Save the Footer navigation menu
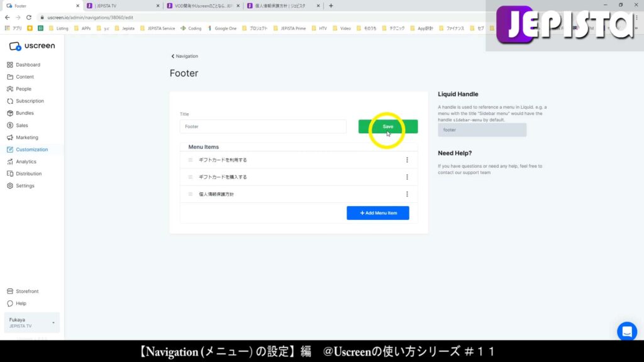This screenshot has width=644, height=362. [387, 126]
